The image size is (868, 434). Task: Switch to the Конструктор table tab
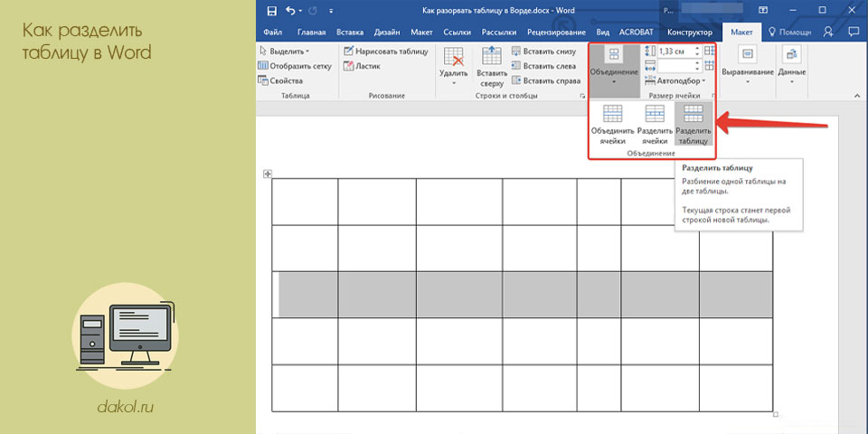(690, 33)
